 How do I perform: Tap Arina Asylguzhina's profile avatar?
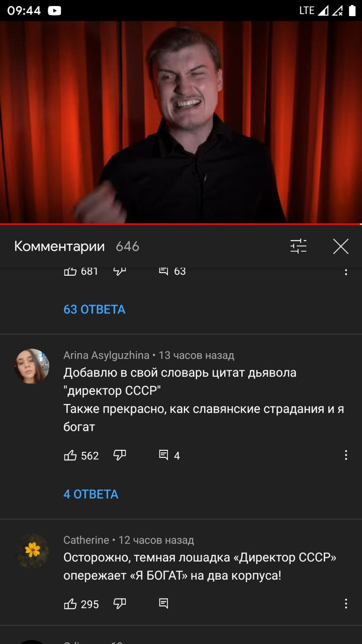coord(32,366)
